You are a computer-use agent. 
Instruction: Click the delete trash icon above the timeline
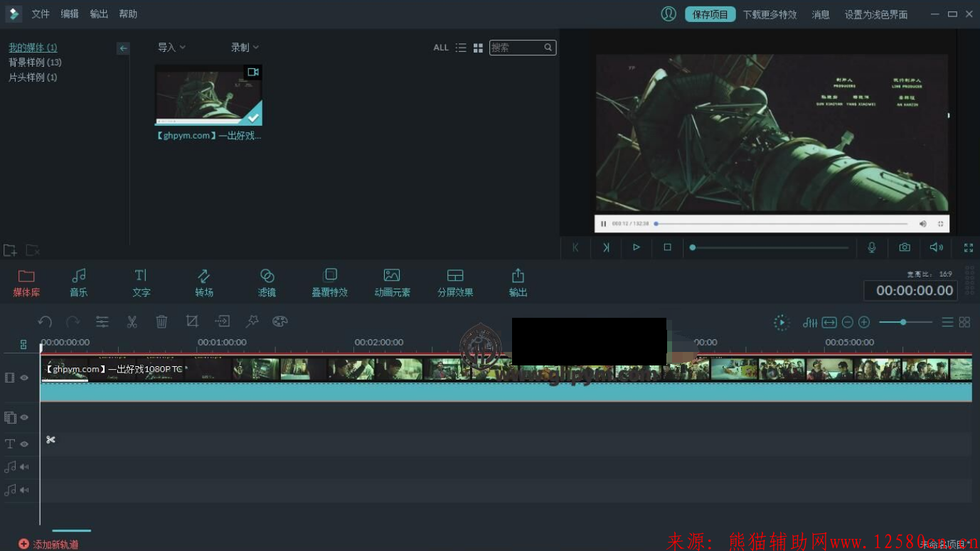(x=161, y=321)
